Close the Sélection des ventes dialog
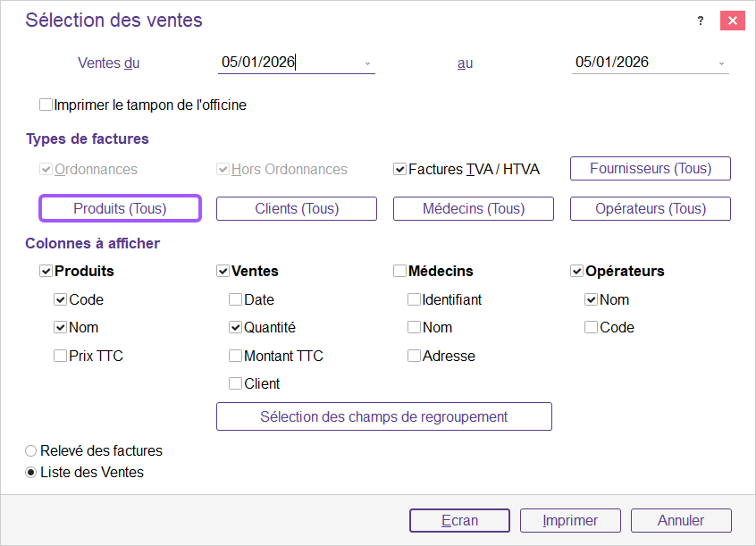Viewport: 756px width, 546px height. pos(733,21)
